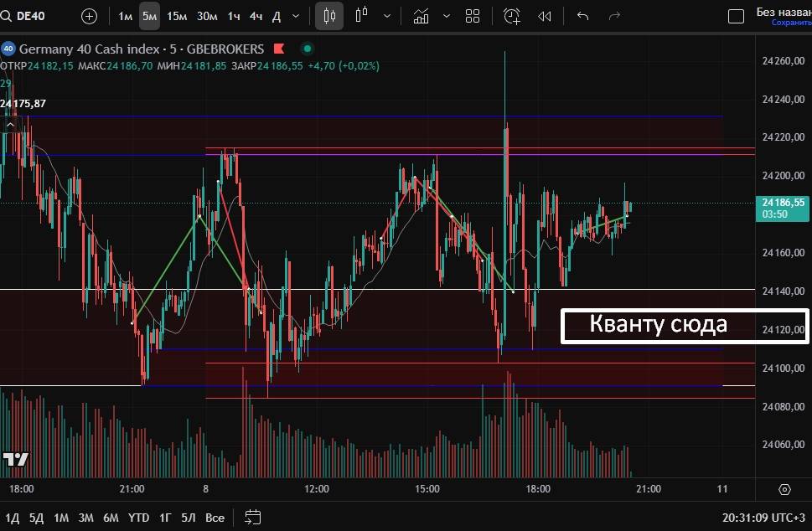Undo the last chart action
This screenshot has width=812, height=531.
click(x=583, y=16)
